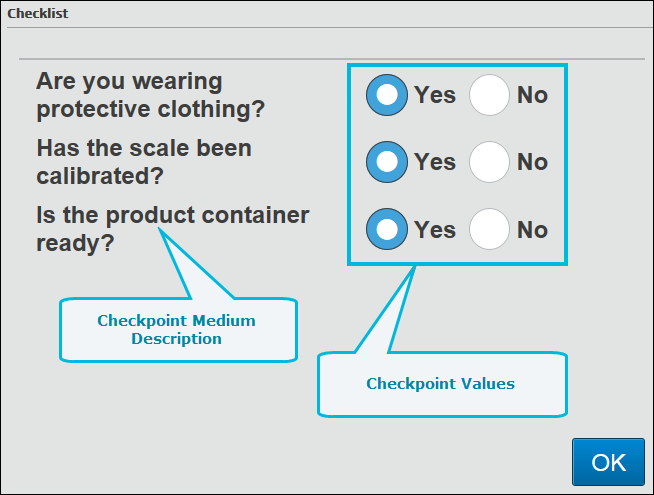Screen dimensions: 654x495
Task: Select Yes radio for protective clothing question
Action: (x=387, y=95)
